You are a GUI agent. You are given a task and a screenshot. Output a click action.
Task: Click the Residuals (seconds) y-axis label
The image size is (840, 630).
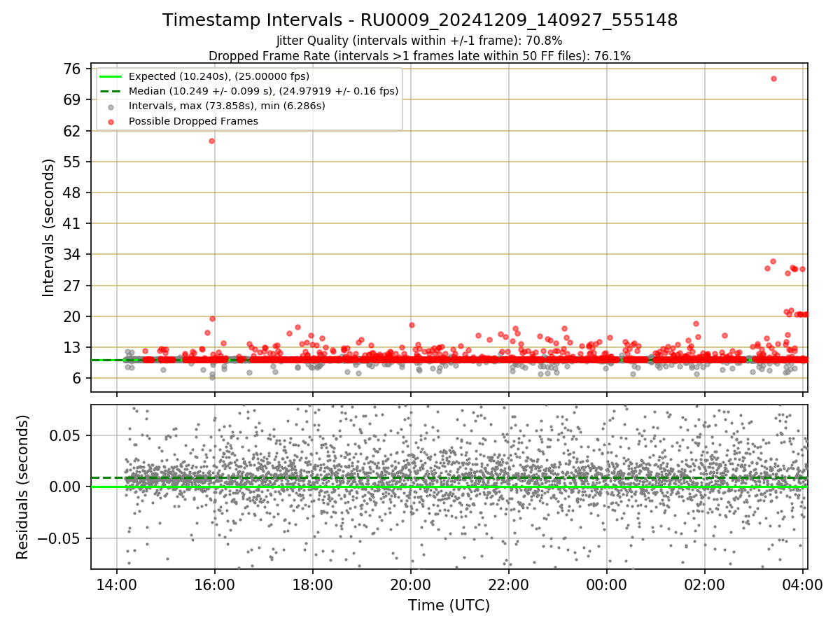(x=23, y=487)
